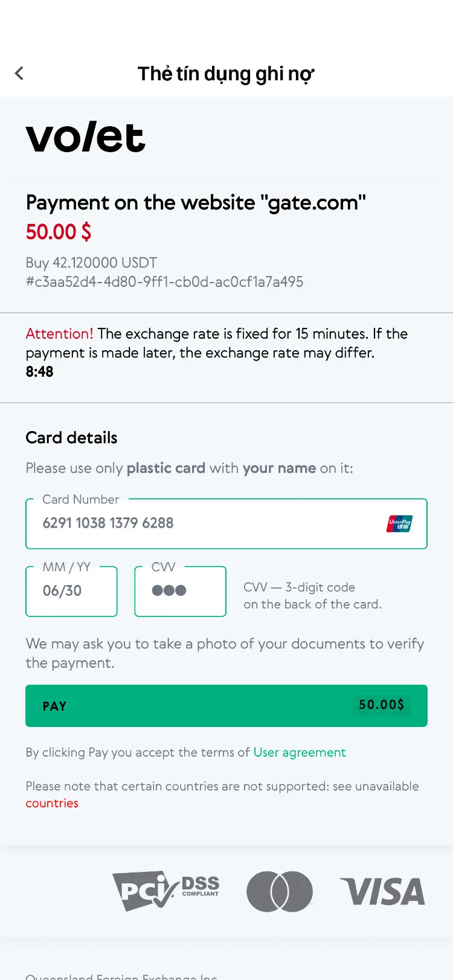Click the page title Thẻ tín dụng ghi nợ

[226, 74]
